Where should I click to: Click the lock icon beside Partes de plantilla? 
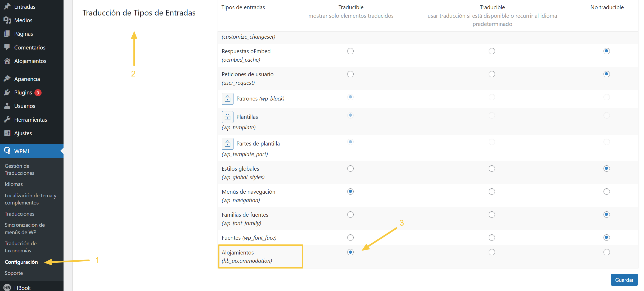click(x=227, y=144)
